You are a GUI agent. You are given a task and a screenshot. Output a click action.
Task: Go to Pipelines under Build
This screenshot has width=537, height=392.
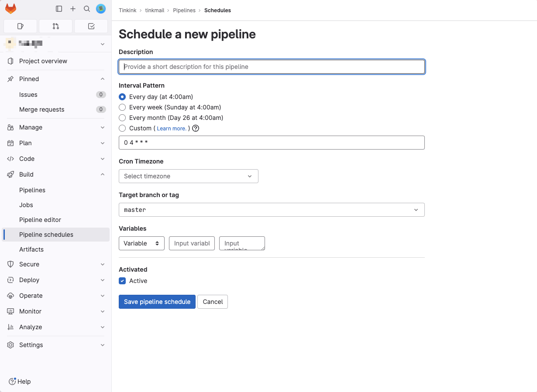56,190
